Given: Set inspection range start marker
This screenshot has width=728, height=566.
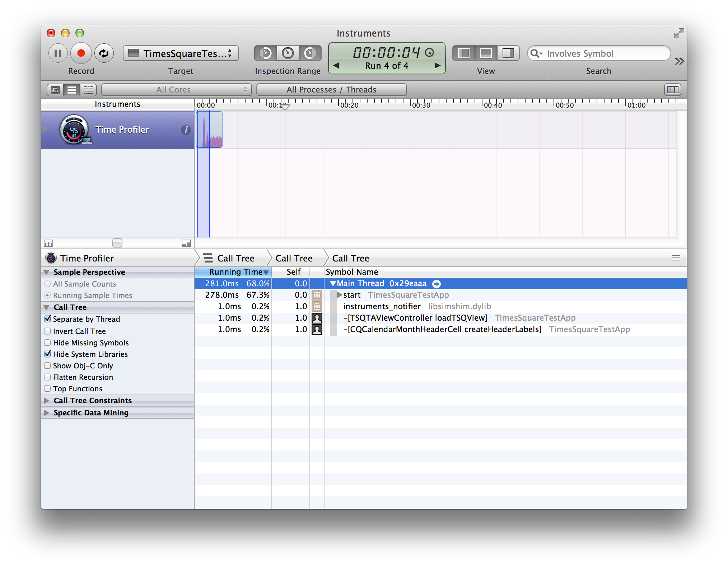Looking at the screenshot, I should 266,53.
